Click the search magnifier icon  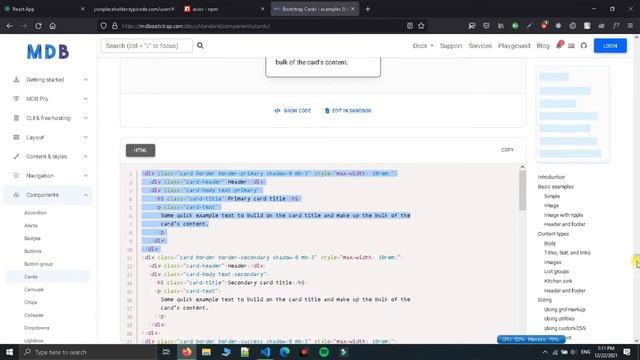point(200,46)
